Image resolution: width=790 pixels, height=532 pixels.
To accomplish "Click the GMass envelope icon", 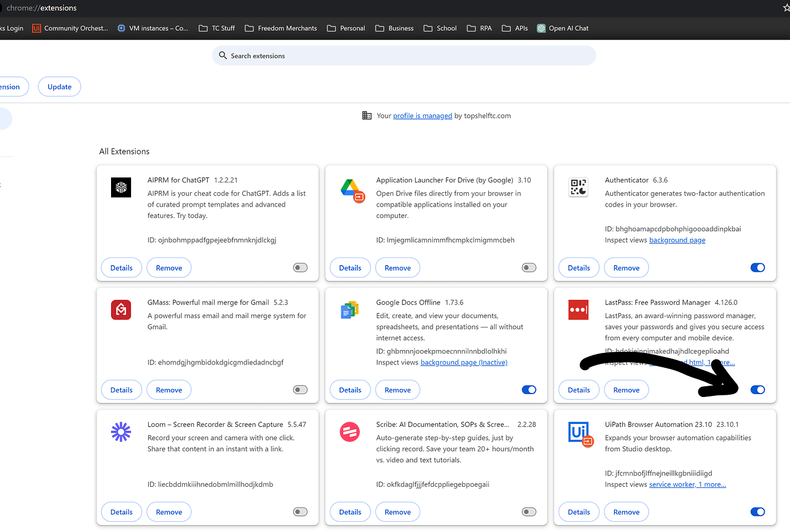I will click(121, 309).
